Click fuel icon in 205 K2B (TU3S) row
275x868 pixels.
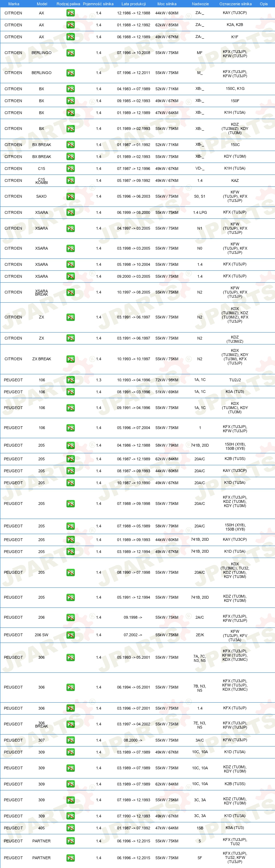[70, 459]
